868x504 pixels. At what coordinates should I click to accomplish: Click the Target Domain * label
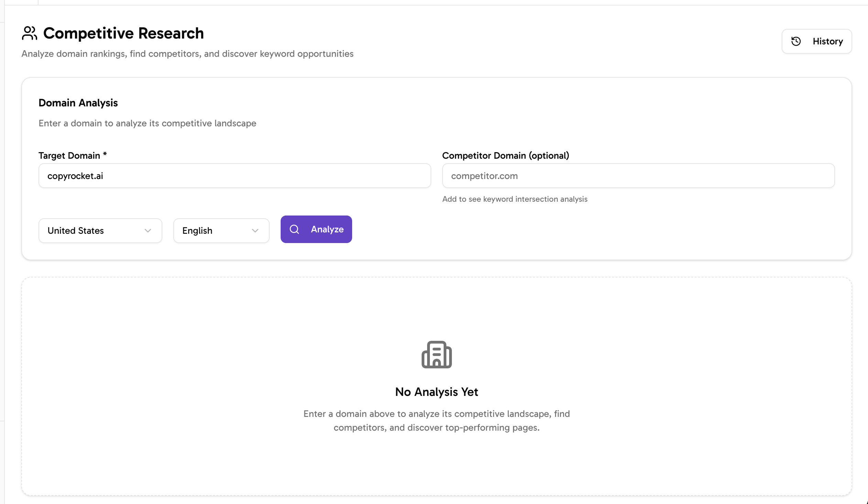pos(72,156)
